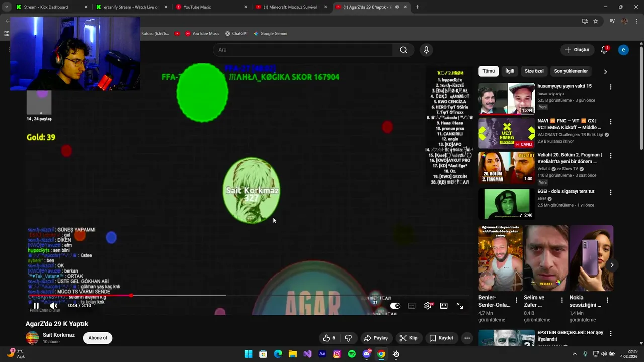This screenshot has width=644, height=362.
Task: Show more filter chips with right arrow
Action: pos(605,72)
